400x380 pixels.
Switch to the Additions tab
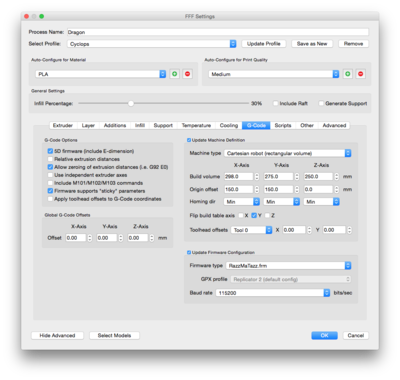115,125
